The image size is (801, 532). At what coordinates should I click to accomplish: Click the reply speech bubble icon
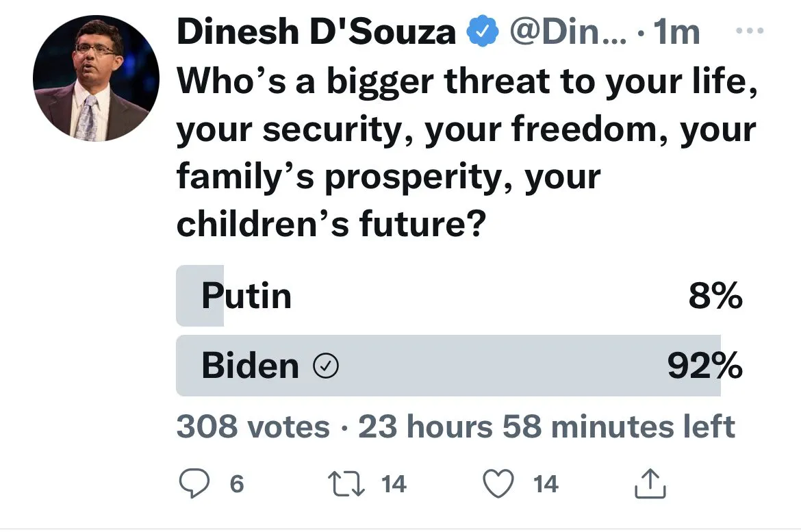point(194,485)
